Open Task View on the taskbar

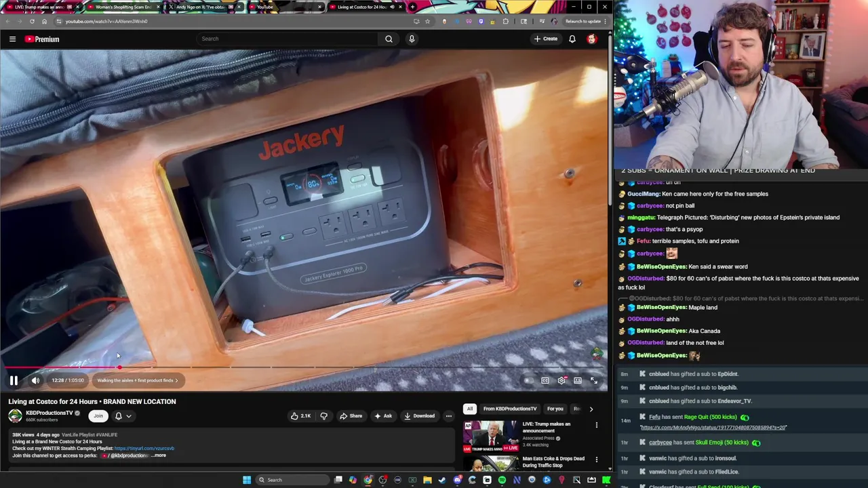(338, 480)
